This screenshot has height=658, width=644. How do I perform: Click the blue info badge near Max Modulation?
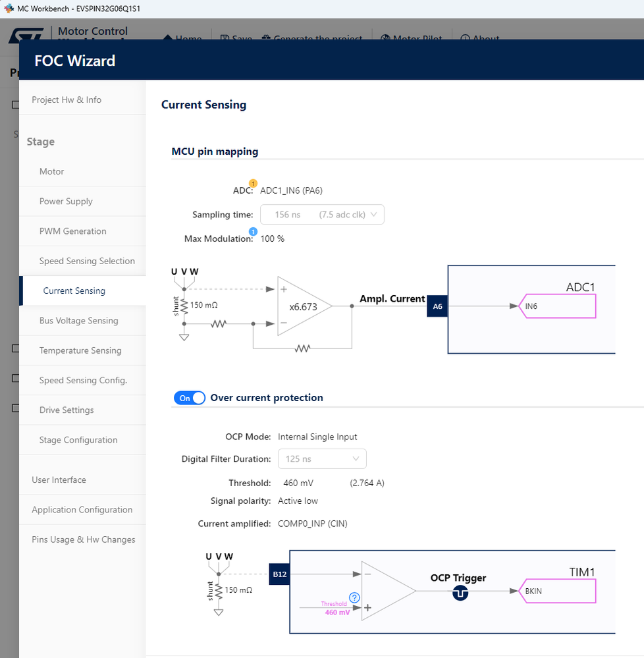[x=253, y=231]
